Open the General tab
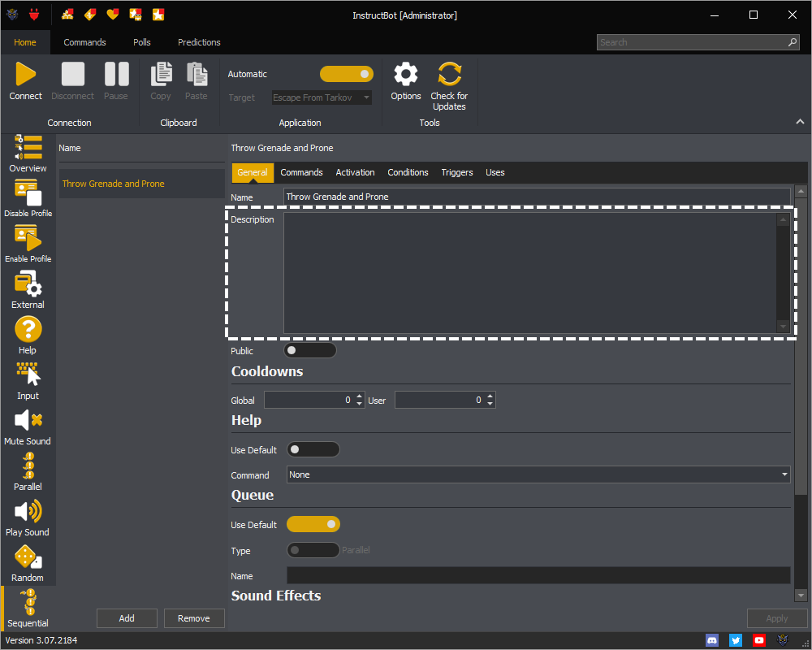Image resolution: width=812 pixels, height=650 pixels. point(253,172)
